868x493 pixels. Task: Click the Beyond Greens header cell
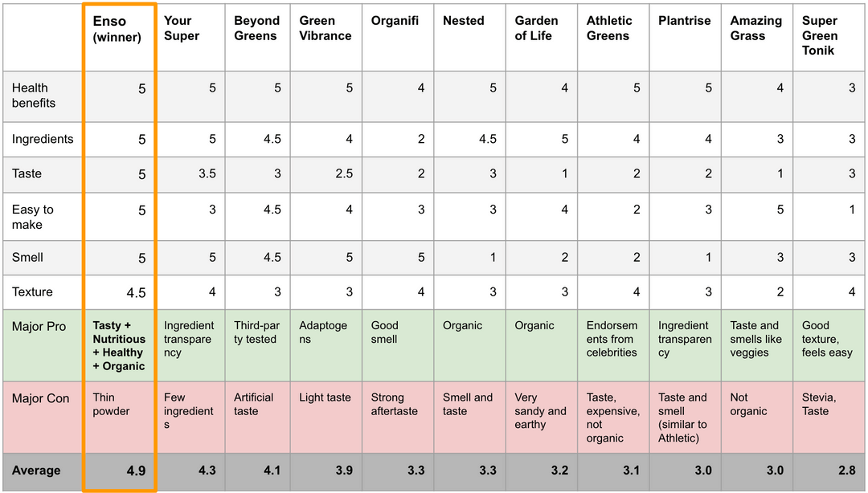tap(257, 28)
